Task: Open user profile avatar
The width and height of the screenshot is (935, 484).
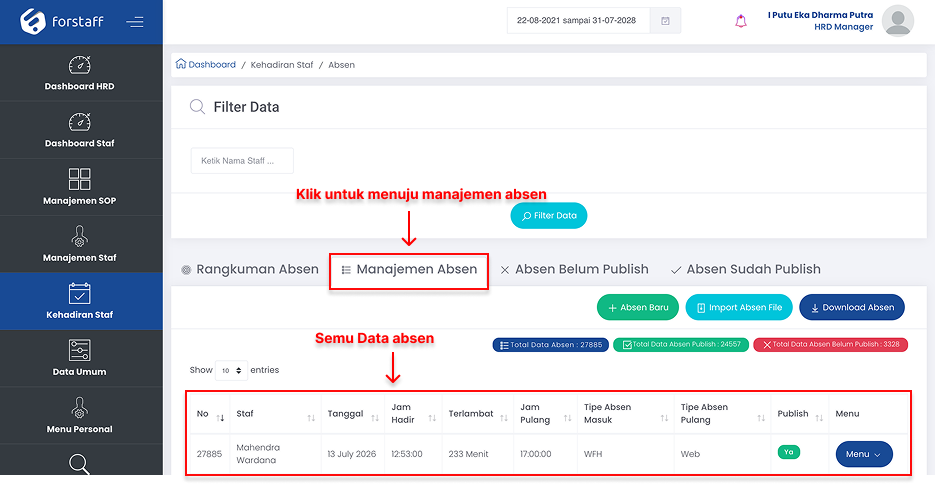Action: coord(897,21)
